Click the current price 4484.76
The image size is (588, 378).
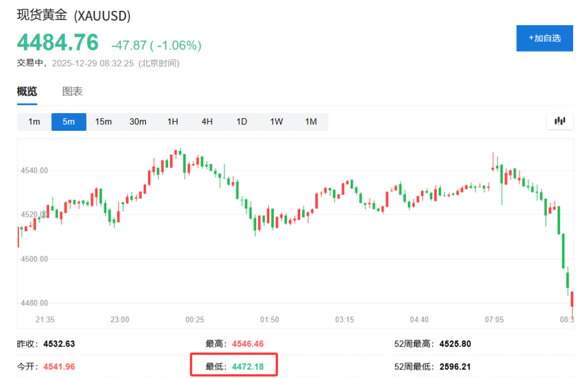tap(57, 42)
